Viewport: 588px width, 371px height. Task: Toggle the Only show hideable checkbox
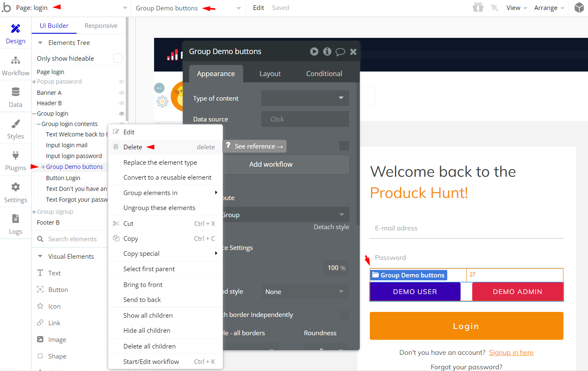click(x=118, y=58)
